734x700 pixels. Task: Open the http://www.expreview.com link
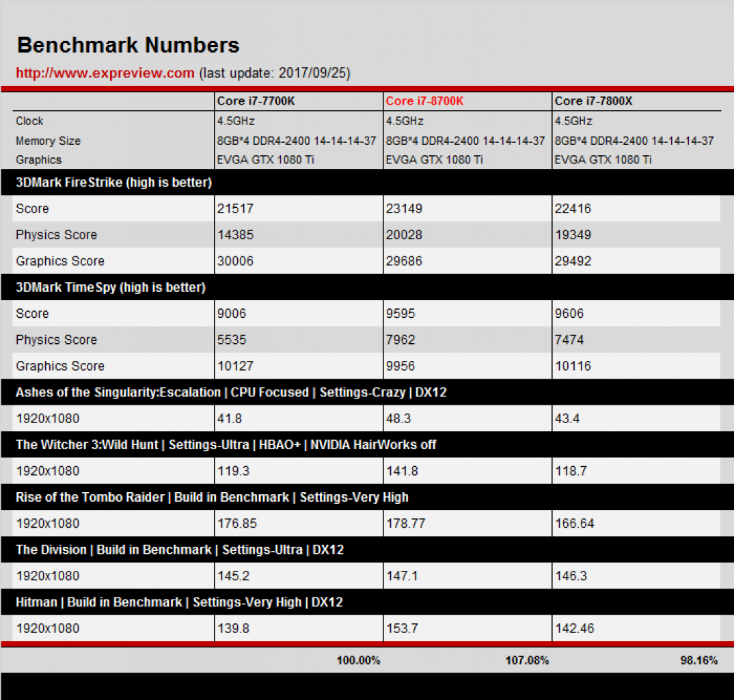pos(105,73)
